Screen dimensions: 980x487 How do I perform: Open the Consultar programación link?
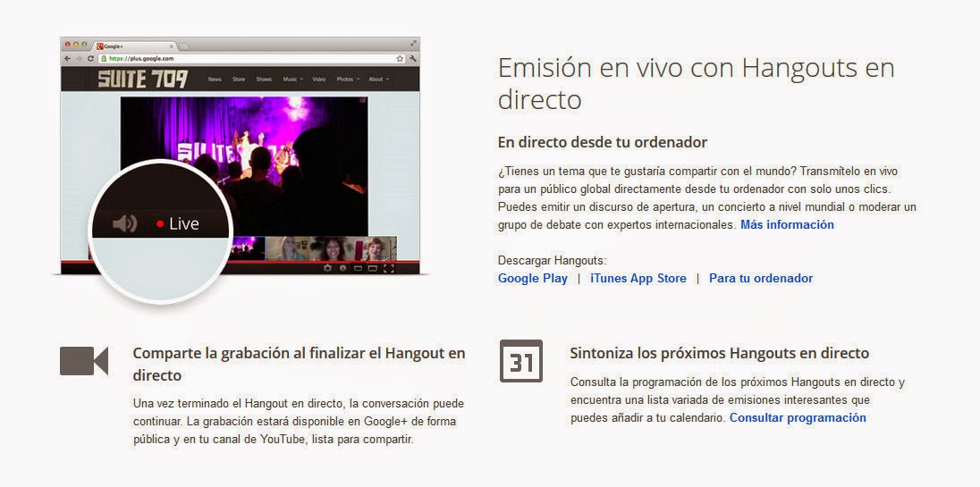[798, 417]
